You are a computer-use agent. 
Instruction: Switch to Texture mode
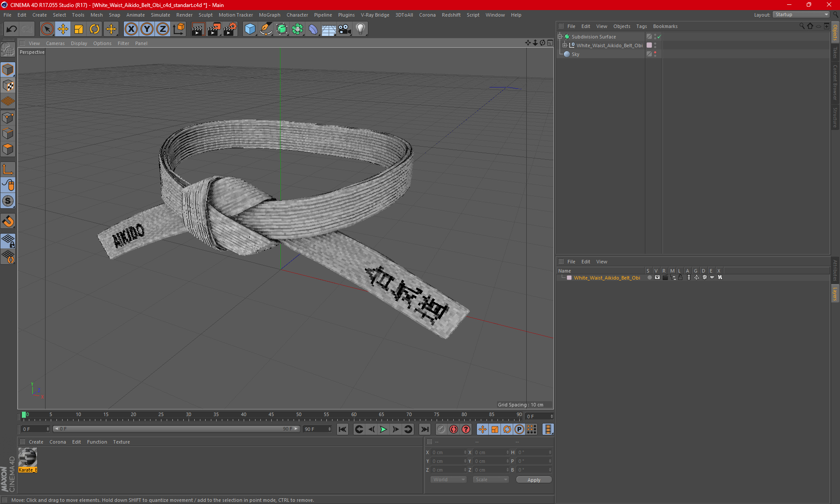8,86
